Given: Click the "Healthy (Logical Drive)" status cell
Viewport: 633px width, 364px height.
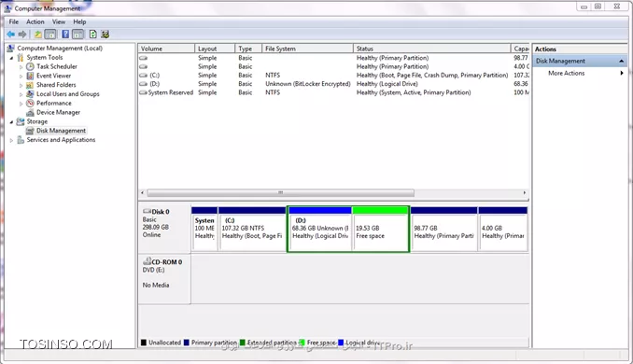Looking at the screenshot, I should pyautogui.click(x=387, y=84).
